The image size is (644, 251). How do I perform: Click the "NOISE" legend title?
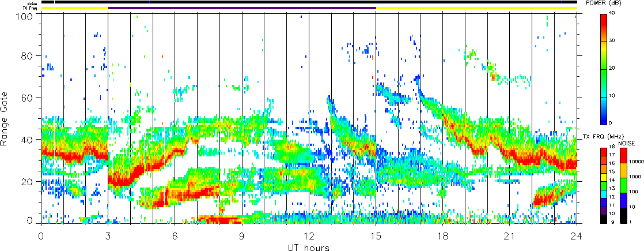pos(627,143)
